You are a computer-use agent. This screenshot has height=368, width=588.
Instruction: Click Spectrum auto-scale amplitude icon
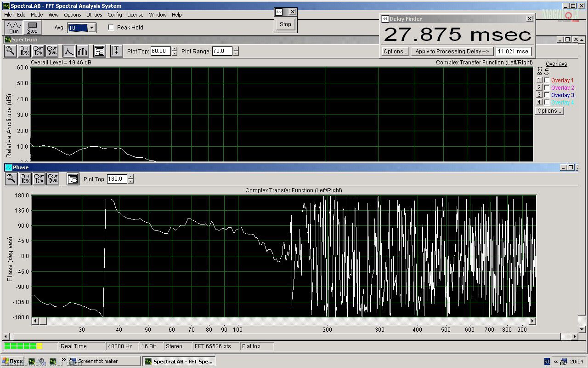(117, 51)
